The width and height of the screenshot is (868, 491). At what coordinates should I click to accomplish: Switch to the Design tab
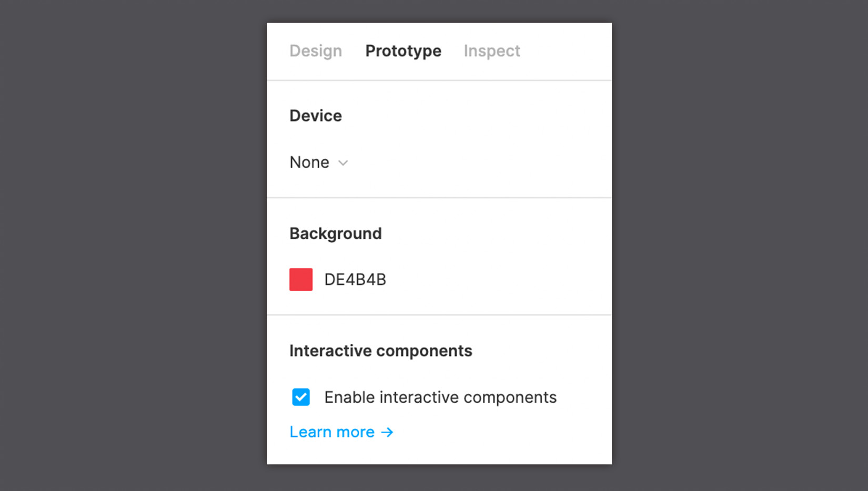(x=315, y=51)
